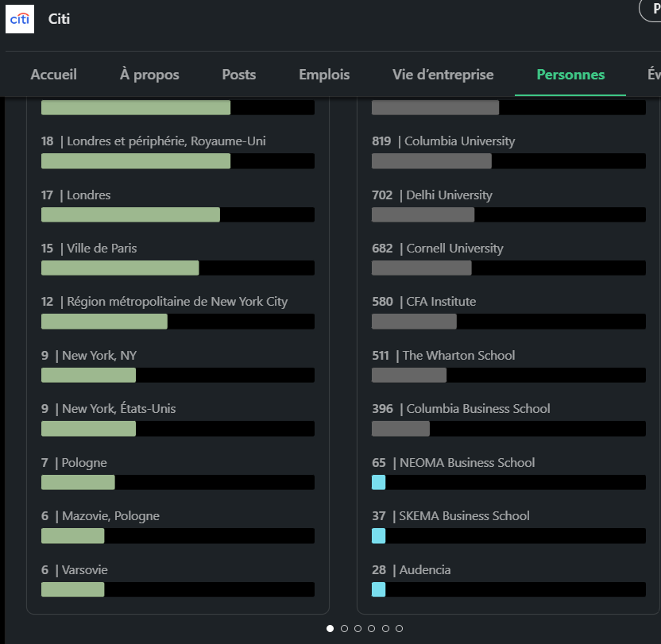Open the Accueil tab
The image size is (661, 644).
[x=53, y=75]
